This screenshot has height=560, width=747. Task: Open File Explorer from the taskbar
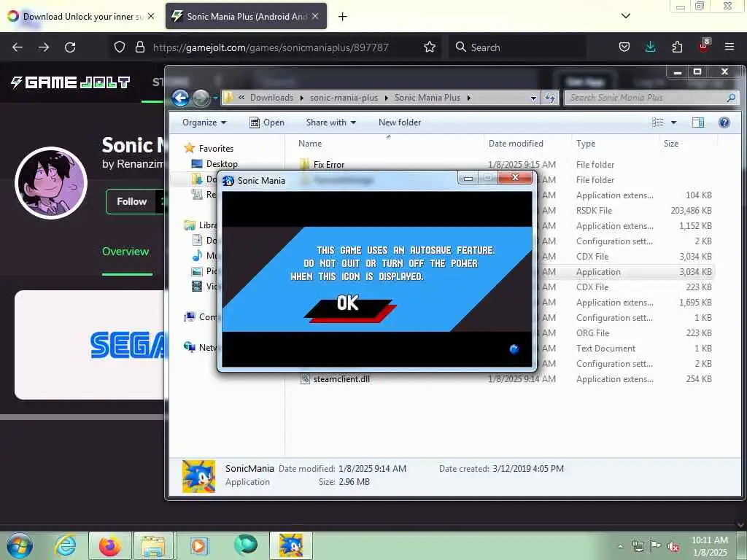[x=153, y=545]
